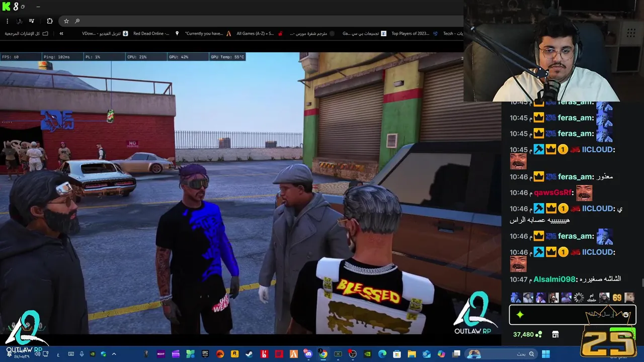Open the browser extensions puzzle icon
The width and height of the screenshot is (644, 362).
pyautogui.click(x=49, y=21)
